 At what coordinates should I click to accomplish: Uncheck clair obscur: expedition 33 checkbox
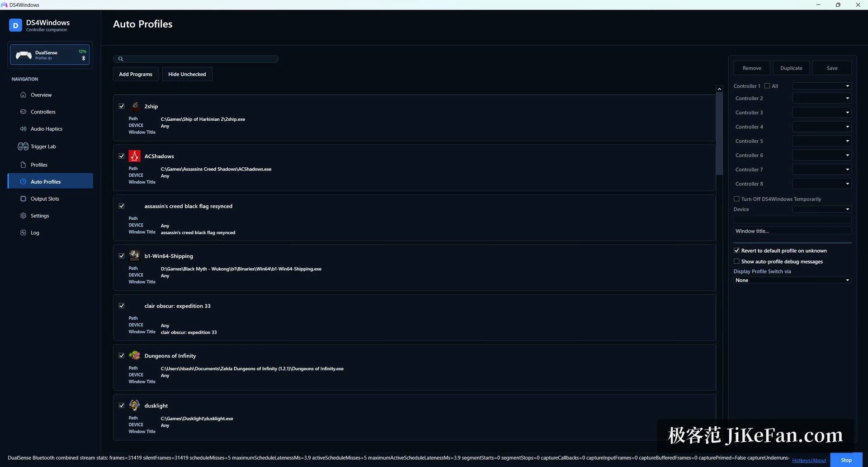[122, 306]
